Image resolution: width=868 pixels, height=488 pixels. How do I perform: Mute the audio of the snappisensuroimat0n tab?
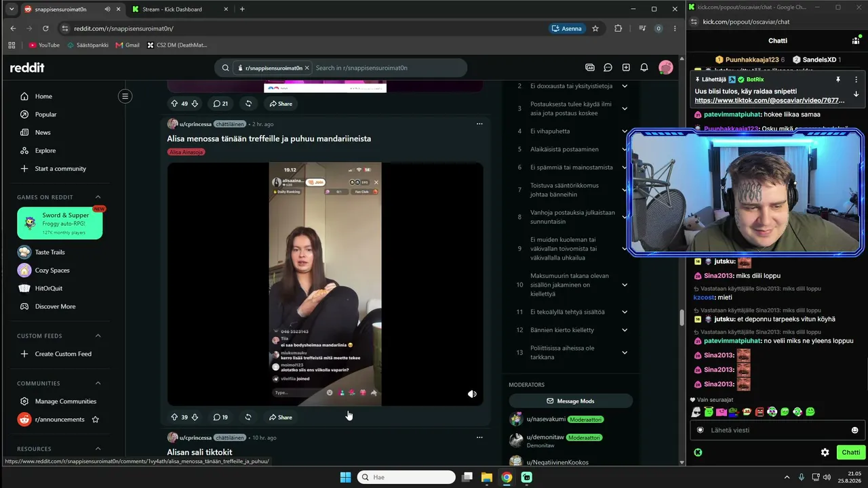[x=107, y=9]
